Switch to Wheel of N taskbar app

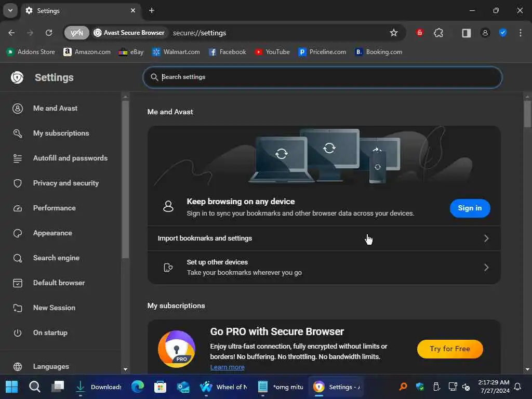pyautogui.click(x=223, y=387)
